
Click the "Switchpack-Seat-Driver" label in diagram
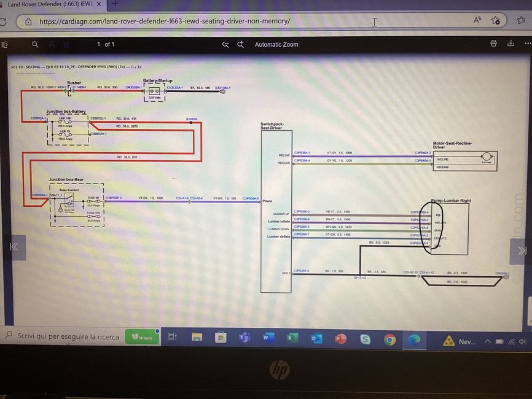click(272, 126)
